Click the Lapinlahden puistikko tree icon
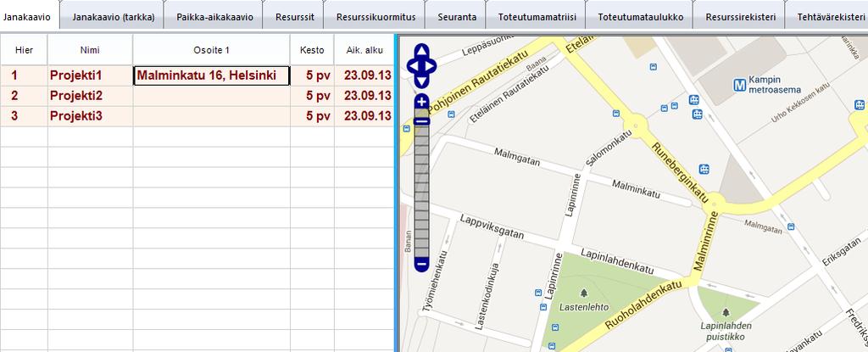 pos(726,313)
